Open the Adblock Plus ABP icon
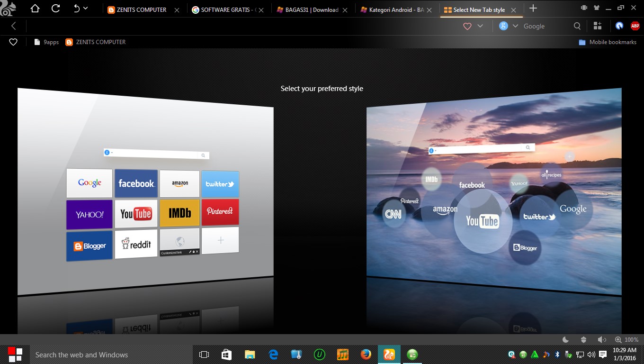This screenshot has width=644, height=364. [x=635, y=26]
